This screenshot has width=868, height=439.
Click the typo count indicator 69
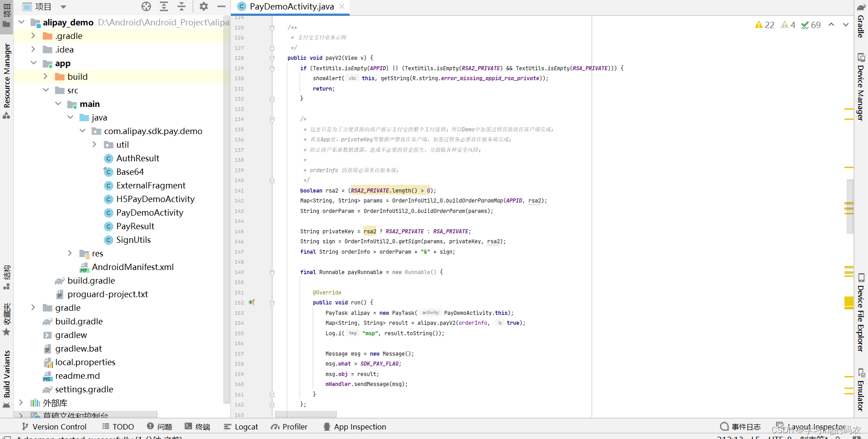810,25
